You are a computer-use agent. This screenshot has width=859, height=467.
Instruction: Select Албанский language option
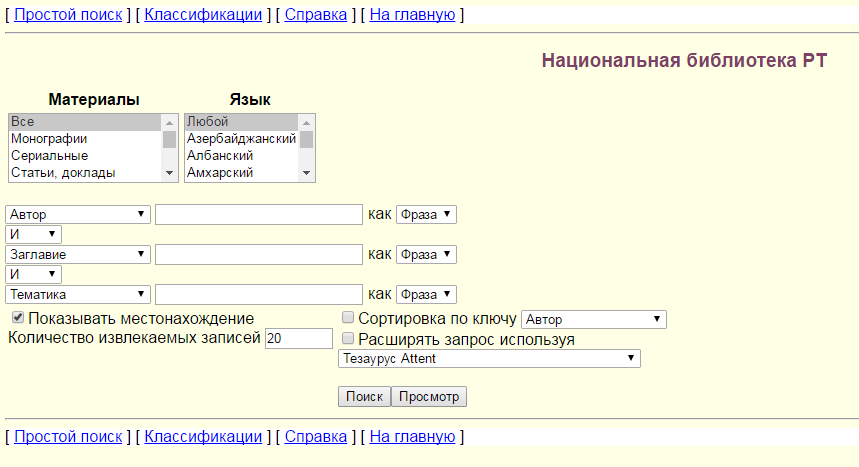click(x=242, y=156)
